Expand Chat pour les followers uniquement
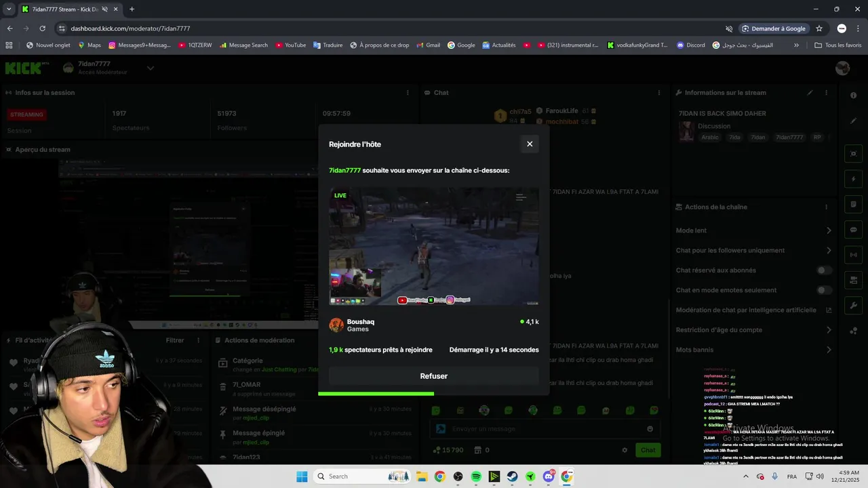Image resolution: width=868 pixels, height=488 pixels. tap(753, 250)
